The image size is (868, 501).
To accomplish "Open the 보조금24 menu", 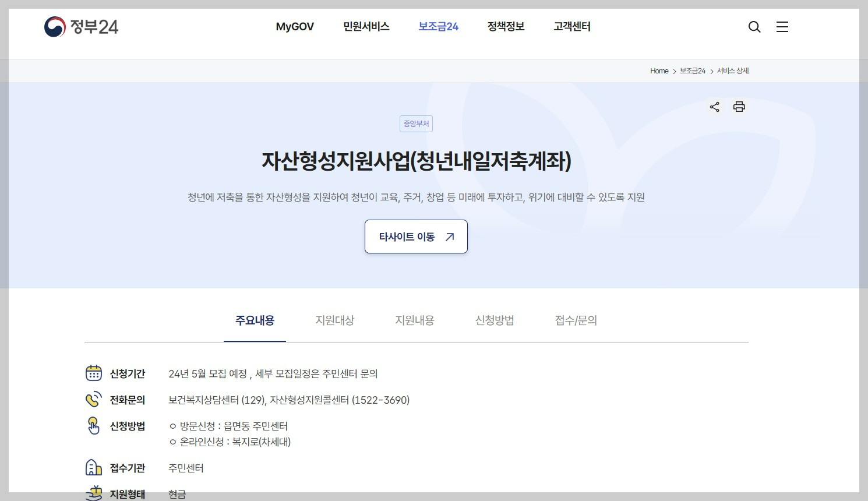I will (x=439, y=27).
